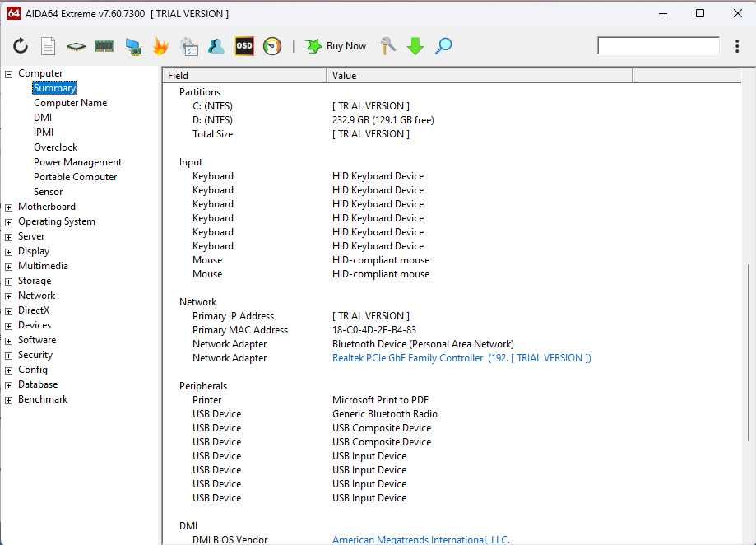Click the vertical scrollbar thumb
The width and height of the screenshot is (756, 545).
coord(749,352)
